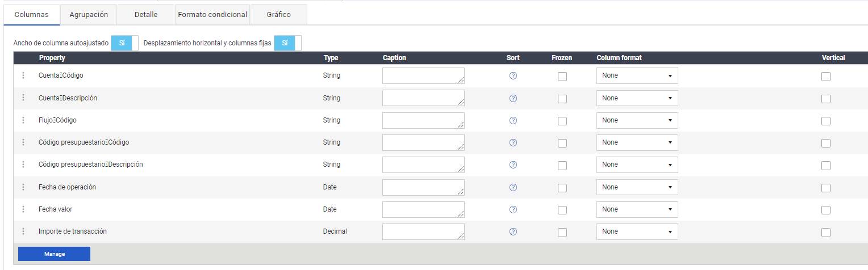Open Column format dropdown for Fecha de operación
This screenshot has height=270, width=868.
tap(637, 187)
